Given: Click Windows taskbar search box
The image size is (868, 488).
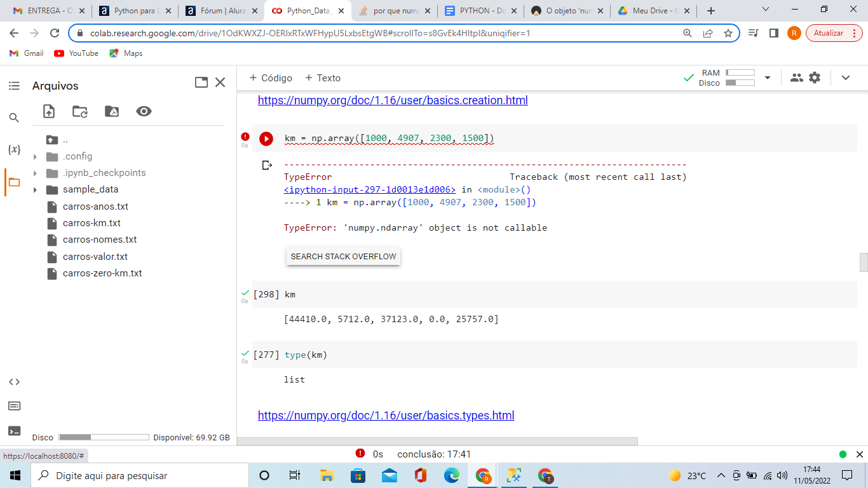Looking at the screenshot, I should (x=140, y=475).
